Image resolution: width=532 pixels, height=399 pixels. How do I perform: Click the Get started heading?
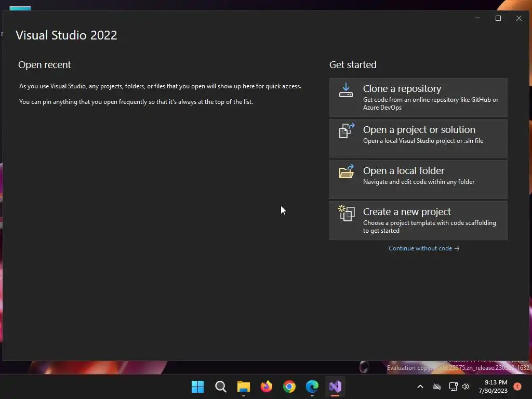point(353,64)
